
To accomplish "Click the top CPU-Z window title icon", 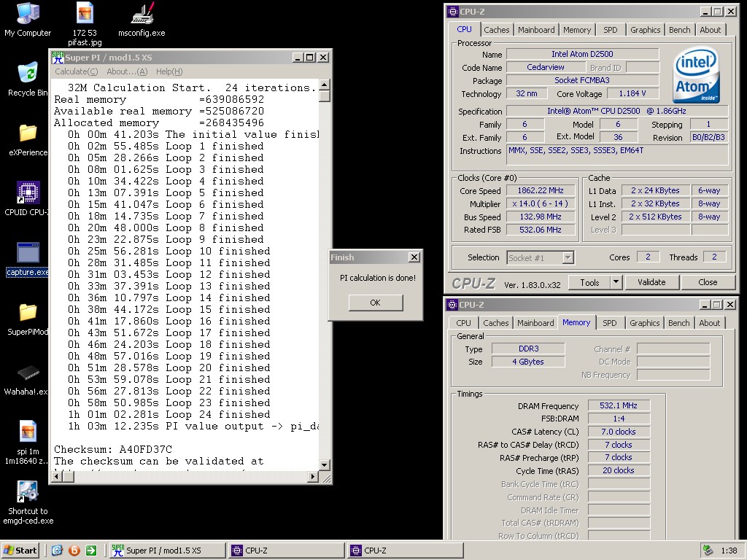I will tap(452, 12).
